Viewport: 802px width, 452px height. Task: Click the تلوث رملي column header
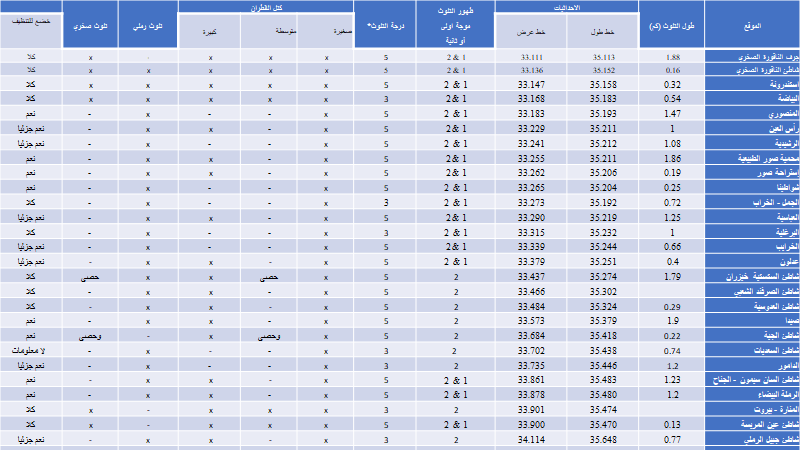(148, 24)
